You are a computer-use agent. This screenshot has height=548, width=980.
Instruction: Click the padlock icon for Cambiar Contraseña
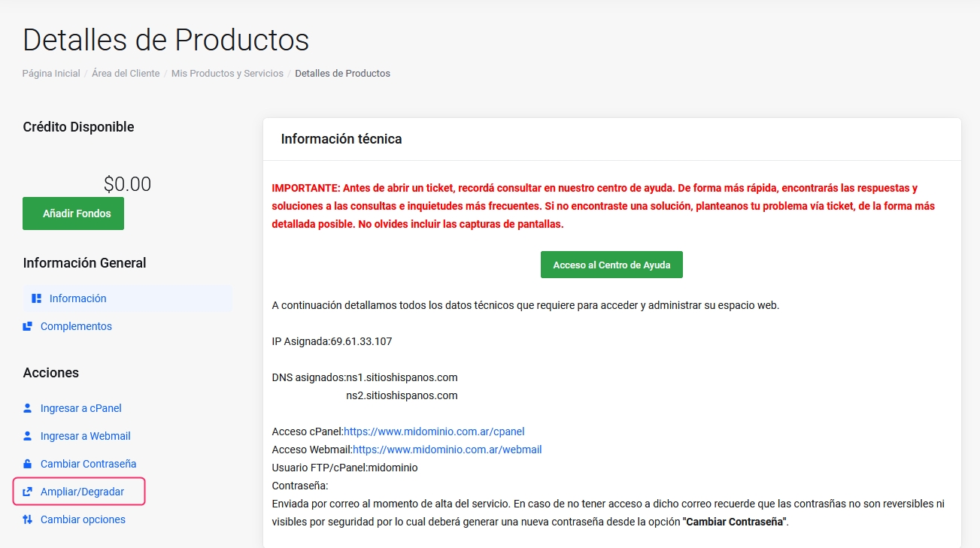[28, 464]
